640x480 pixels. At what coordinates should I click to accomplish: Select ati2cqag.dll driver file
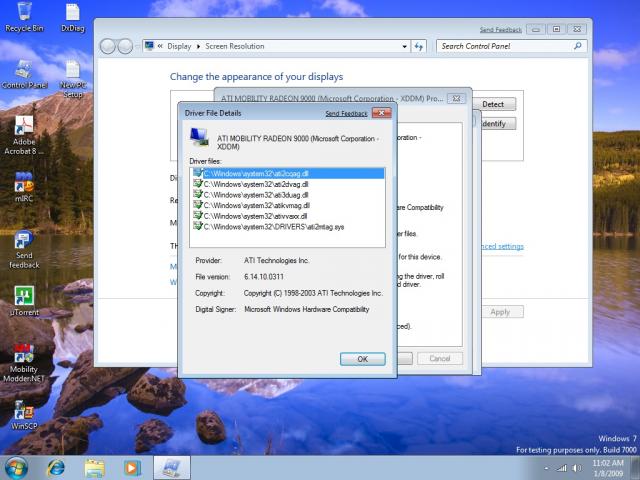(x=288, y=173)
